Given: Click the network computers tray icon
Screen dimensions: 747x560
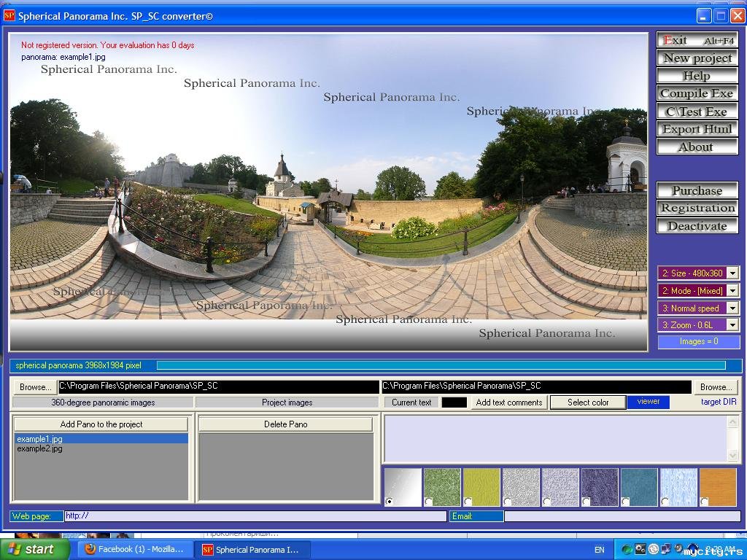Looking at the screenshot, I should pyautogui.click(x=665, y=549).
